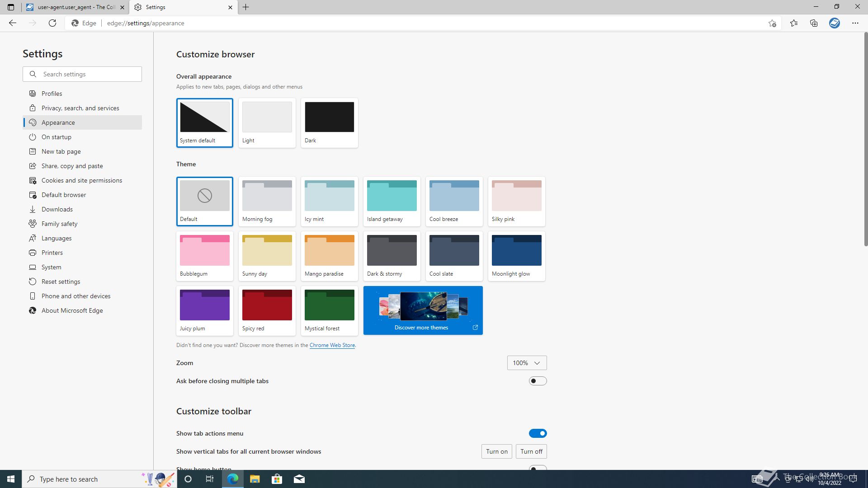
Task: Toggle Ask before closing multiple tabs
Action: click(538, 381)
